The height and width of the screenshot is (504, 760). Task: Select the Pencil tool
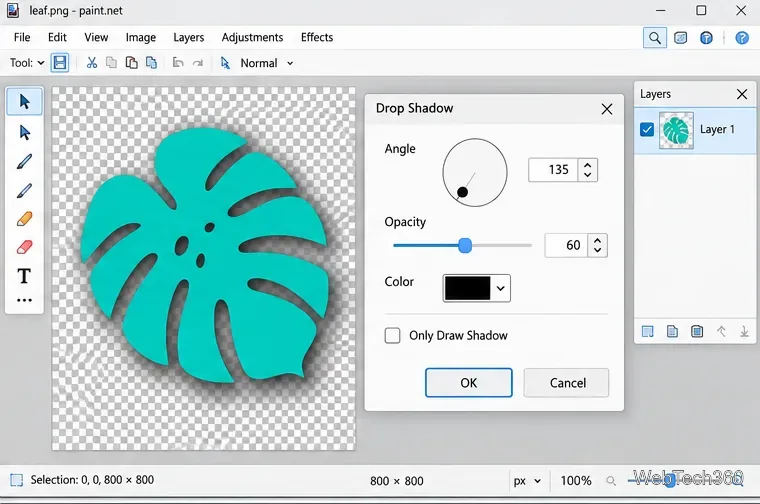(24, 190)
